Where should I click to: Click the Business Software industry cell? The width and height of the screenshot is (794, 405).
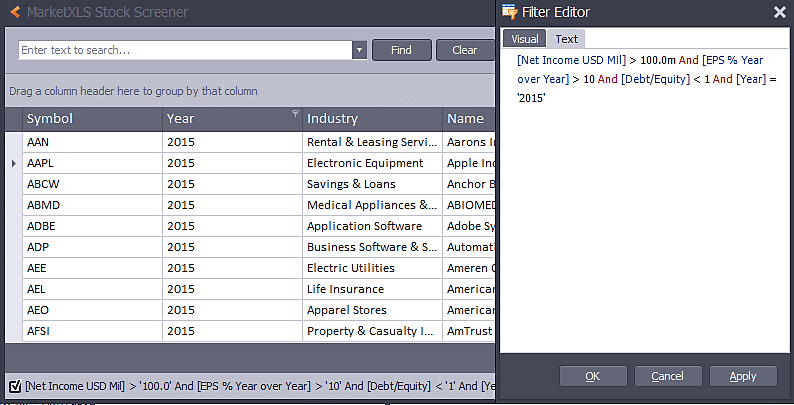[x=372, y=247]
